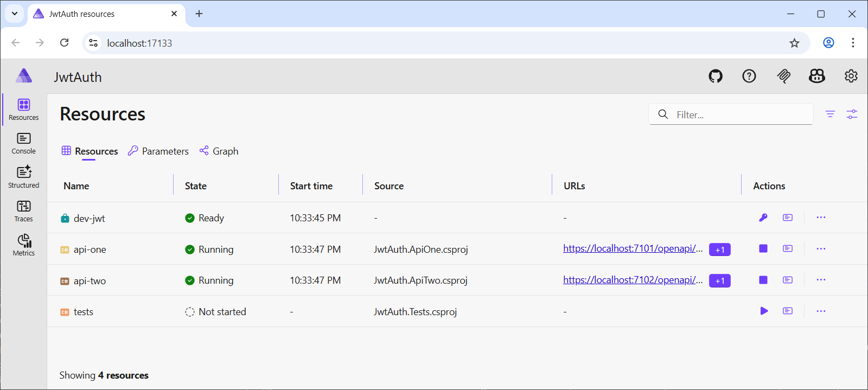
Task: Open the help question mark icon
Action: (x=749, y=76)
